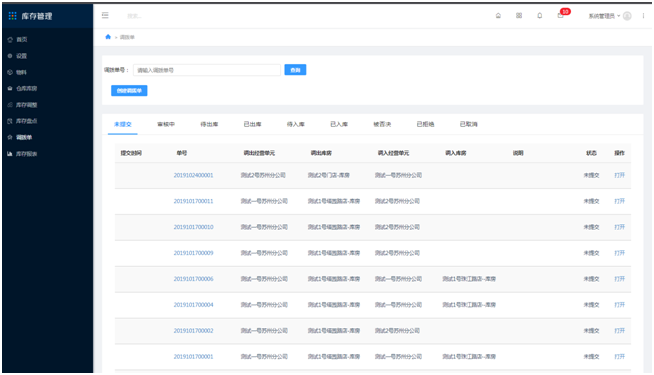
Task: Switch to the 已入库 tab
Action: tap(339, 124)
